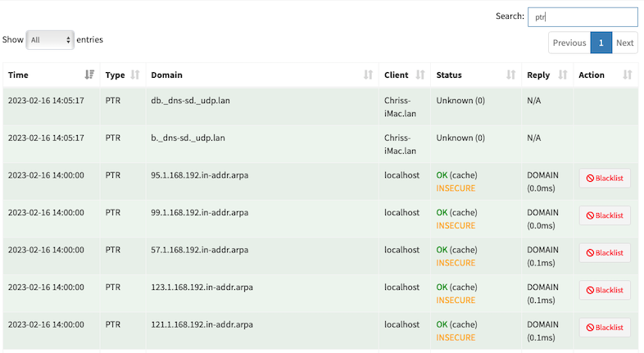Sort by Domain column icon
The height and width of the screenshot is (353, 644).
tap(368, 75)
